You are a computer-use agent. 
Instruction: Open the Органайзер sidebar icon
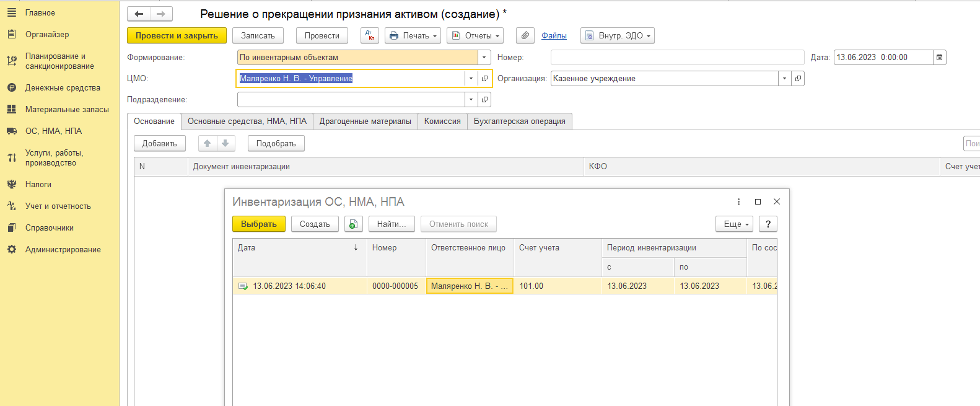pos(11,34)
